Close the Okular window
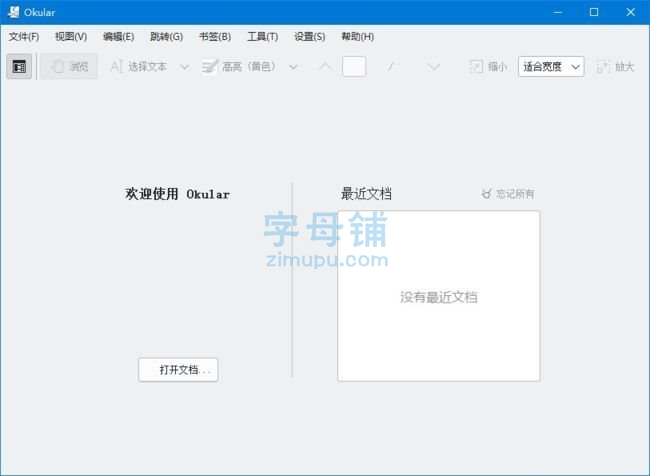Screen dimensions: 650x476 point(631,12)
